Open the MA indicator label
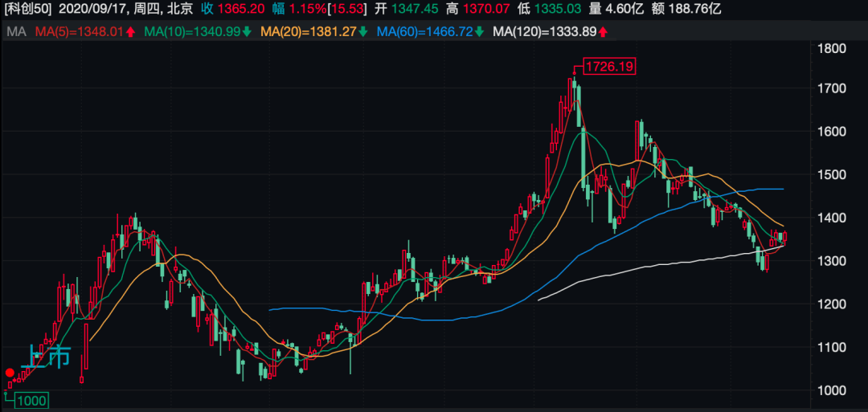This screenshot has width=868, height=412. [x=17, y=32]
